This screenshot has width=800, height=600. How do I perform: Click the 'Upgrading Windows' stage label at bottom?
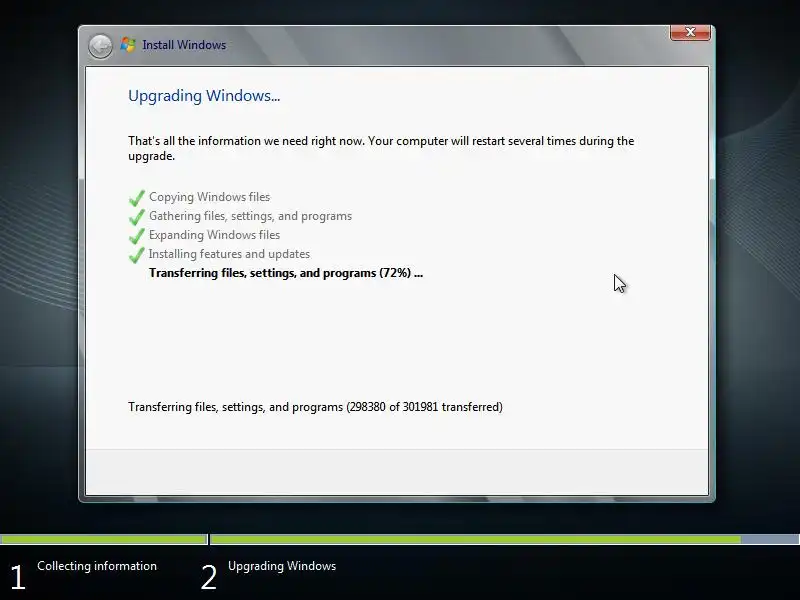(282, 566)
